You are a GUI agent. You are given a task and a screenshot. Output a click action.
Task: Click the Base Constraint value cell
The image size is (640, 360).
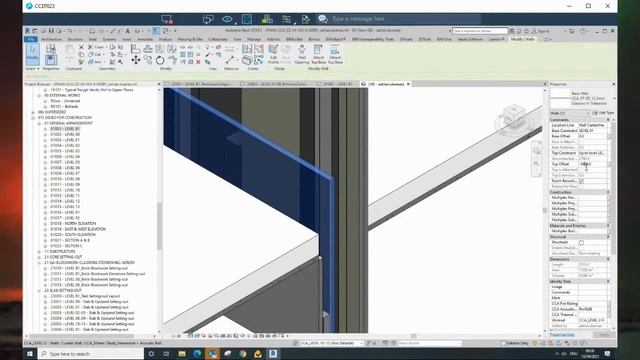[593, 131]
